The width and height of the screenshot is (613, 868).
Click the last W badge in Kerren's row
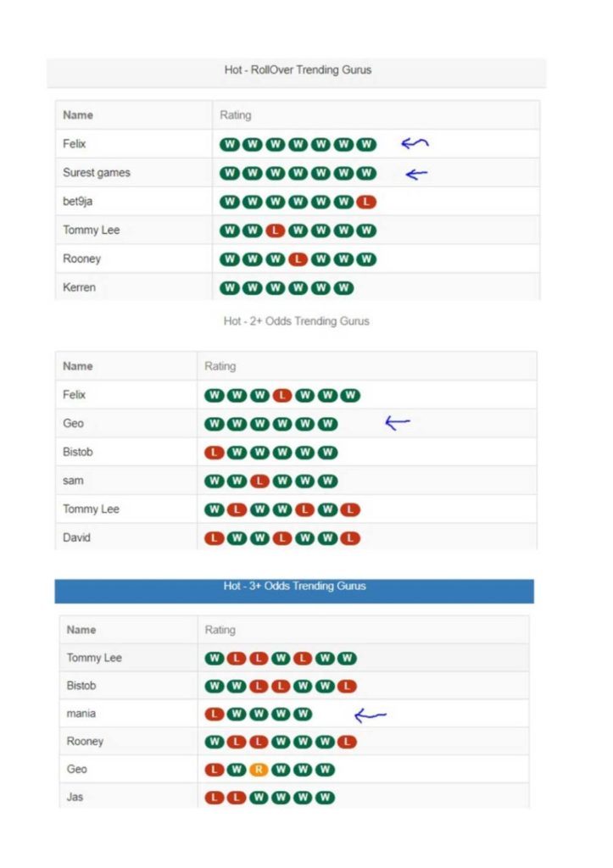[x=343, y=288]
